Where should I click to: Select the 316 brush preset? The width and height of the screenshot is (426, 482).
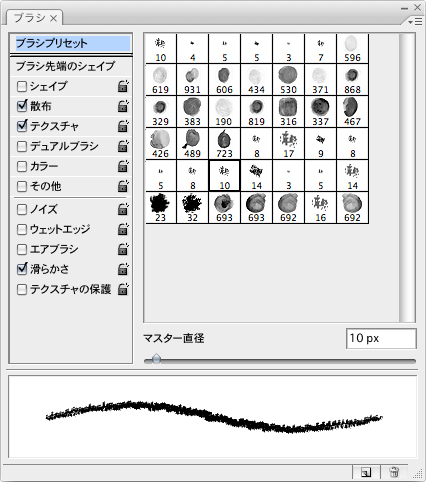point(288,112)
